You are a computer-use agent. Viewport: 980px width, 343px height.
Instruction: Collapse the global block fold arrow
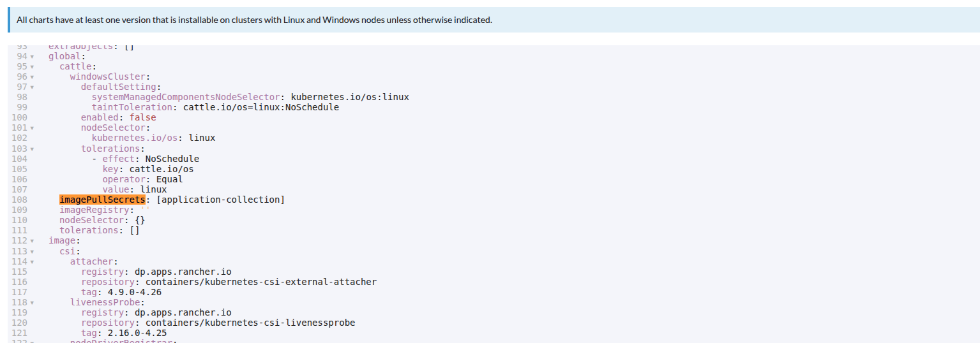pyautogui.click(x=32, y=57)
